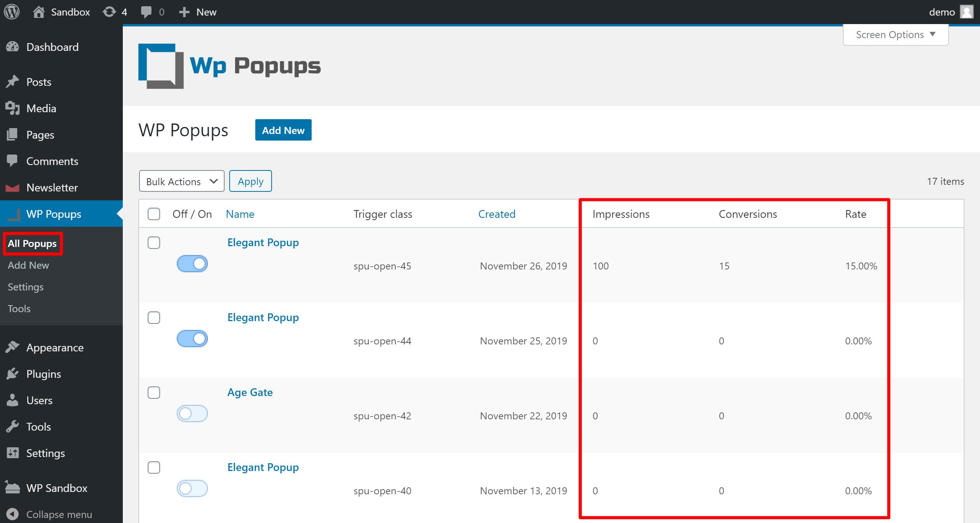Image resolution: width=980 pixels, height=523 pixels.
Task: Turn off the spu-open-45 popup toggle
Action: [192, 264]
